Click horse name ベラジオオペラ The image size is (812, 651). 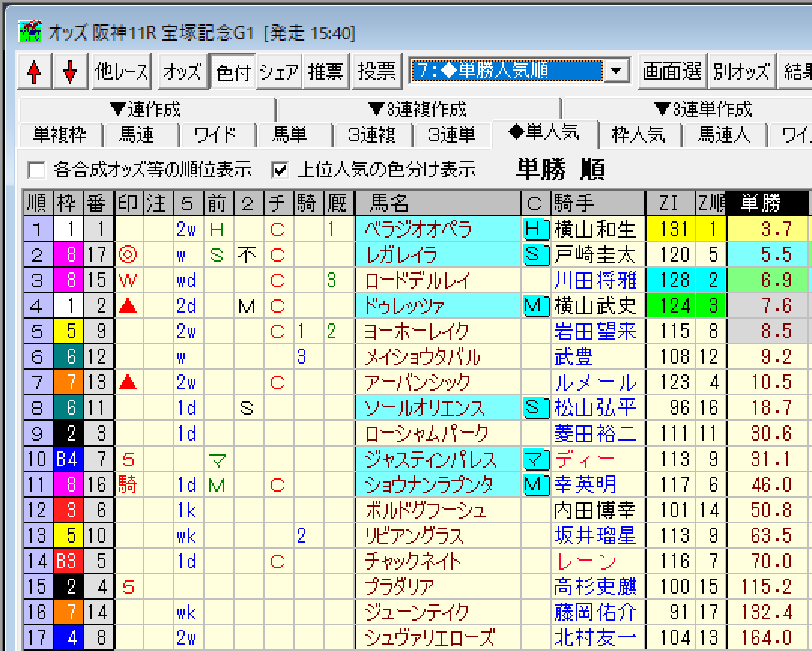pyautogui.click(x=419, y=229)
